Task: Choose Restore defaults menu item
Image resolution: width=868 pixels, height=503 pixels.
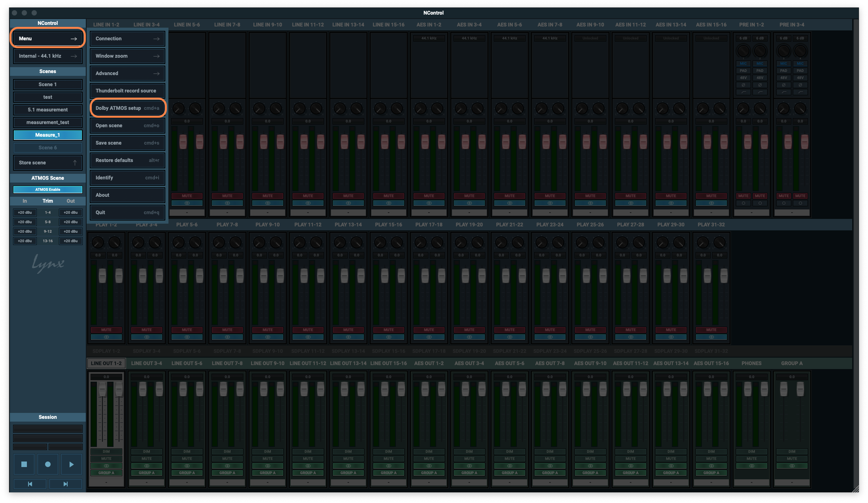Action: tap(127, 160)
